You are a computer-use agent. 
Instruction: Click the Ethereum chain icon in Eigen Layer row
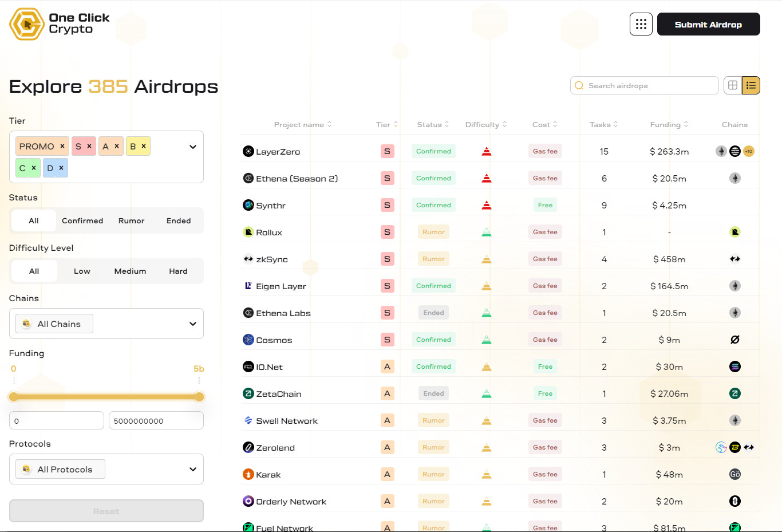735,286
